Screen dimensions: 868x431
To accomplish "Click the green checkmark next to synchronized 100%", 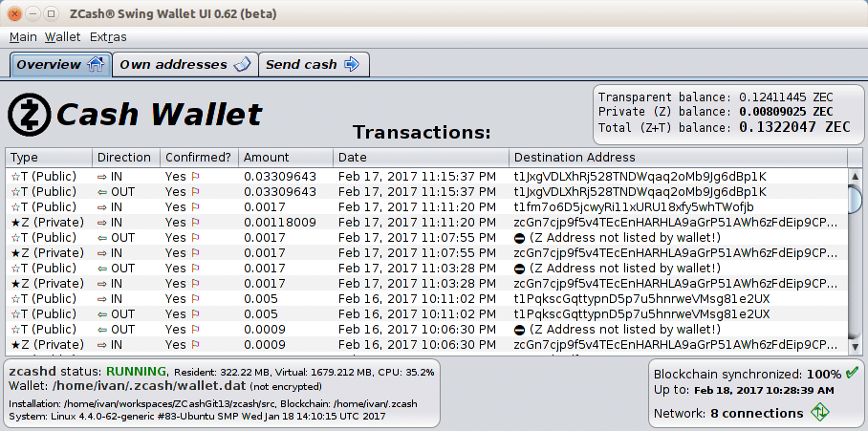I will pos(852,373).
